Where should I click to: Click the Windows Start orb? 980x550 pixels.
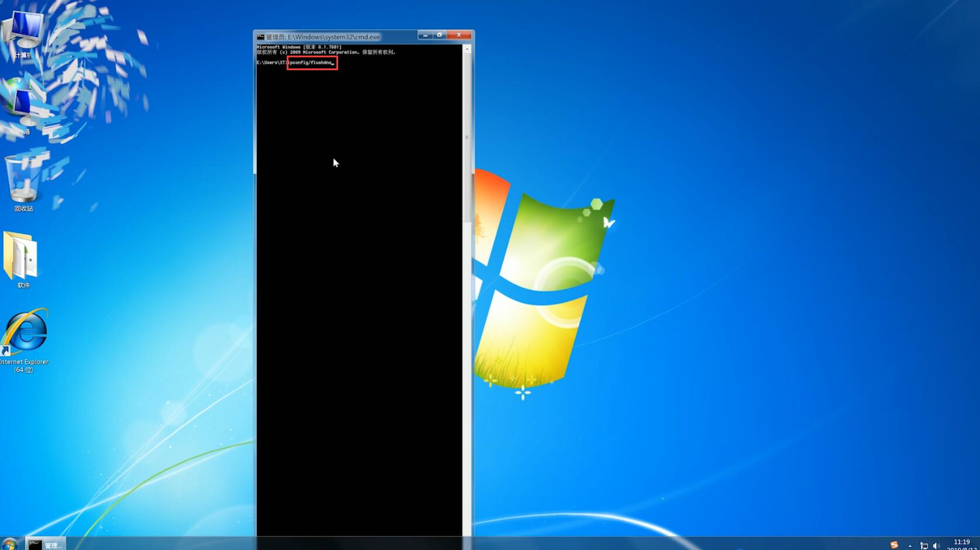[9, 544]
